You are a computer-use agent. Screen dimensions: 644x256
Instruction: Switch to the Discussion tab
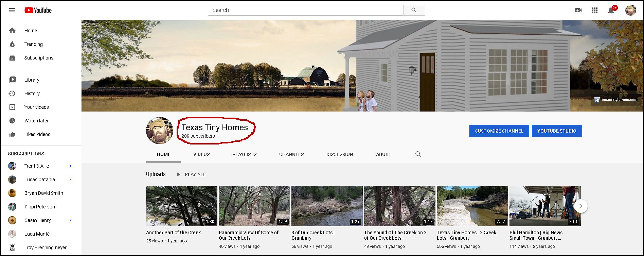pos(340,154)
